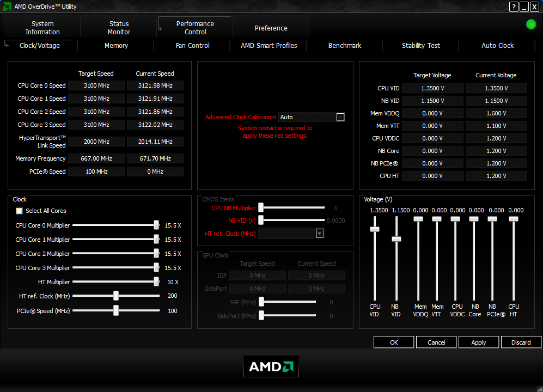Click the SidePort Current Speed 0 MHz field
The image size is (543, 392).
pyautogui.click(x=316, y=289)
